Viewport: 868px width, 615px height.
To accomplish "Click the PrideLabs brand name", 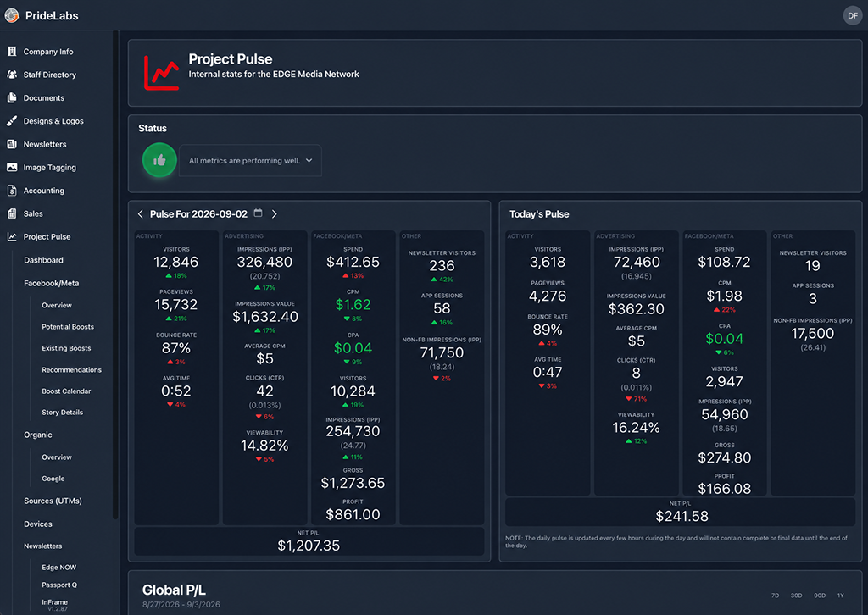I will (52, 15).
